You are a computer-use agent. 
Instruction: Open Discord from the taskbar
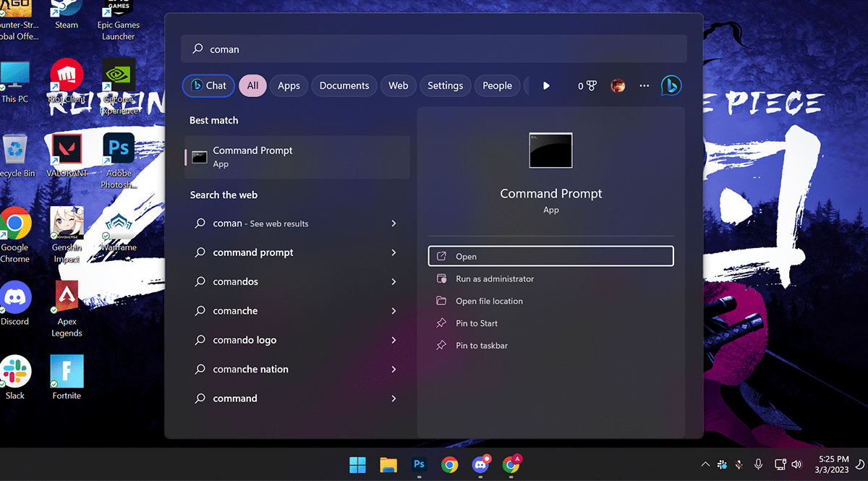pos(480,464)
